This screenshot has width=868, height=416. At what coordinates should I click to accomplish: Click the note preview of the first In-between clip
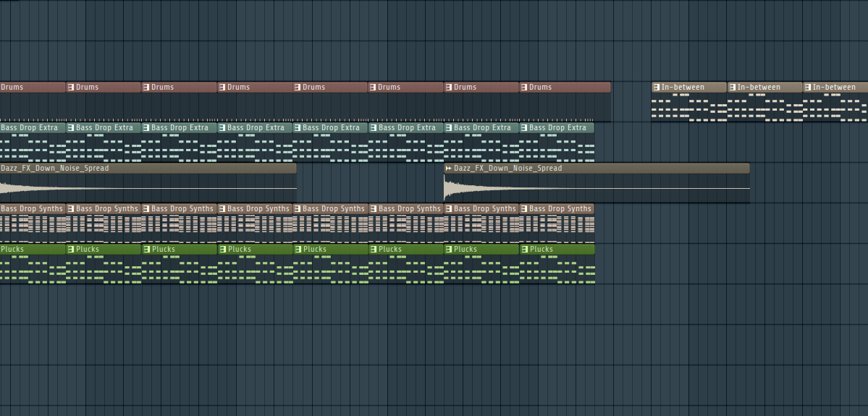coord(688,108)
